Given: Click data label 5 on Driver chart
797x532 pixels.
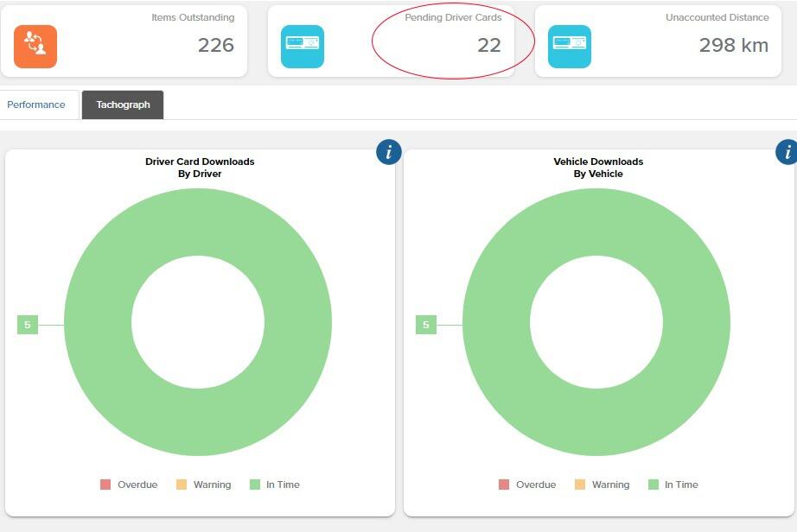Looking at the screenshot, I should pyautogui.click(x=28, y=325).
